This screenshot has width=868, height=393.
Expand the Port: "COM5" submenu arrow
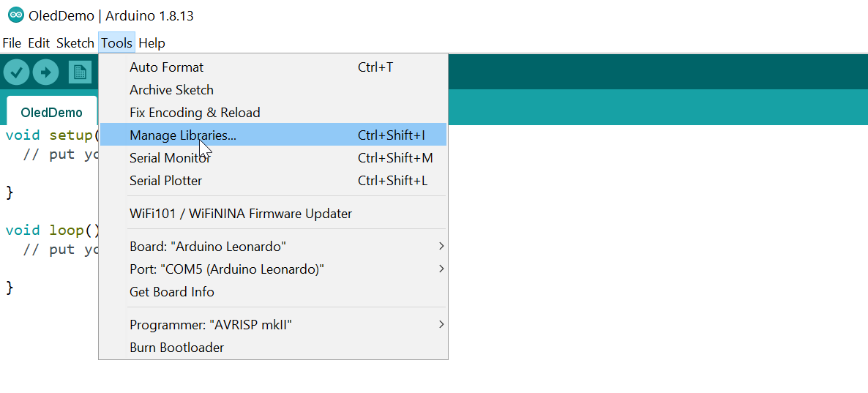click(441, 269)
